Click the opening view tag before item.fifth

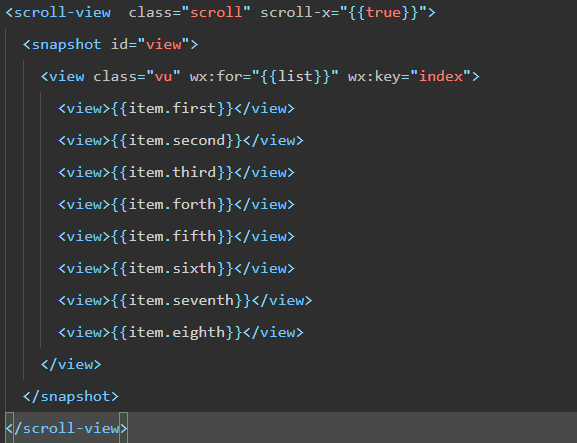coord(84,237)
